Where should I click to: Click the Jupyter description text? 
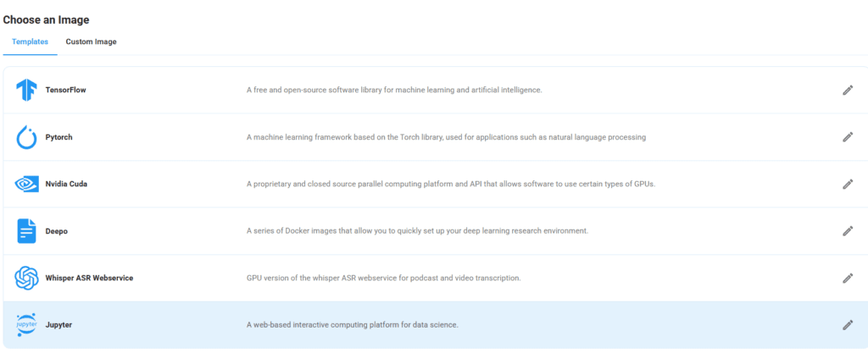[352, 325]
